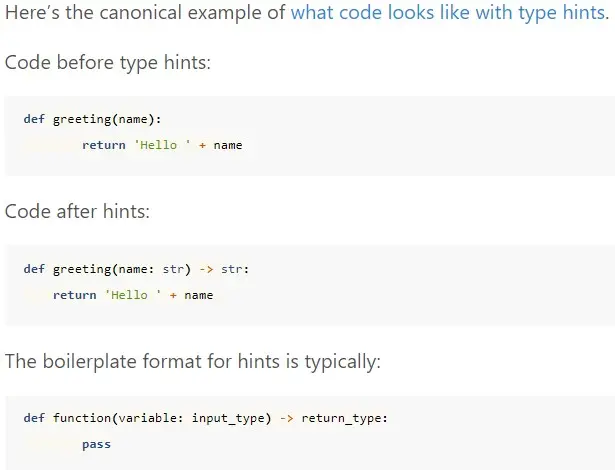
Task: Click the "def greeting(name: str) -> str:" line
Action: coord(136,269)
